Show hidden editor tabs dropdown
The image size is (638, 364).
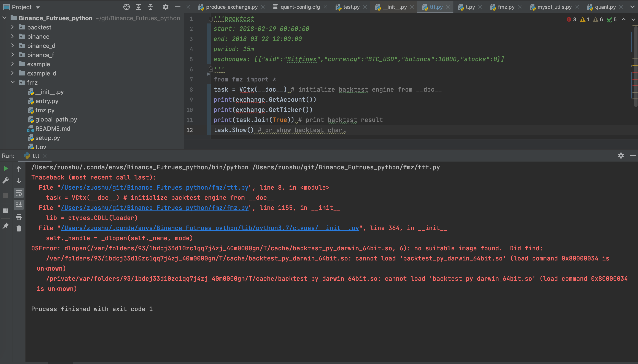632,7
